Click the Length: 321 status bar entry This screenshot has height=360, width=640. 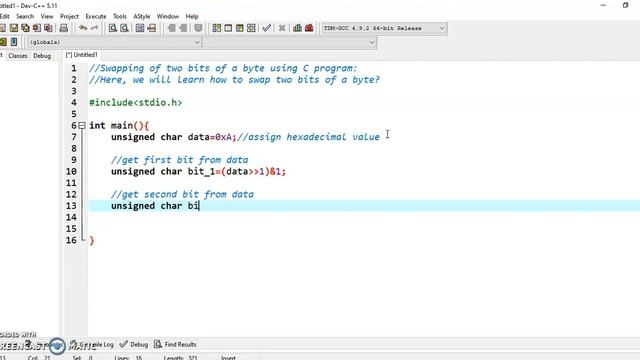click(180, 358)
